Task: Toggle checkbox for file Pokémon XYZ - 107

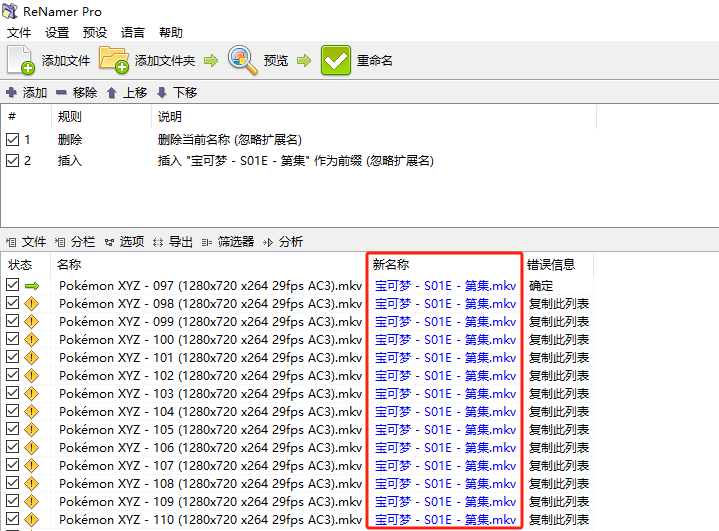Action: (12, 465)
